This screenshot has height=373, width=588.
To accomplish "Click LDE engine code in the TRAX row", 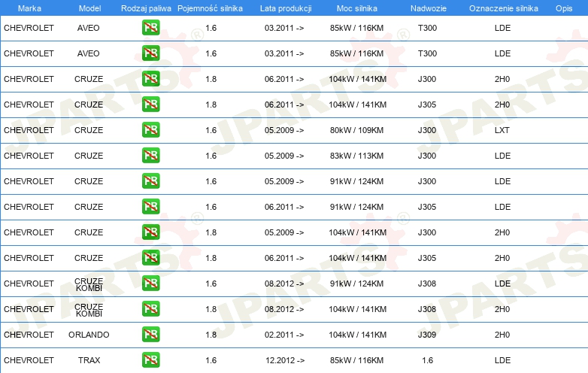I will coord(502,360).
